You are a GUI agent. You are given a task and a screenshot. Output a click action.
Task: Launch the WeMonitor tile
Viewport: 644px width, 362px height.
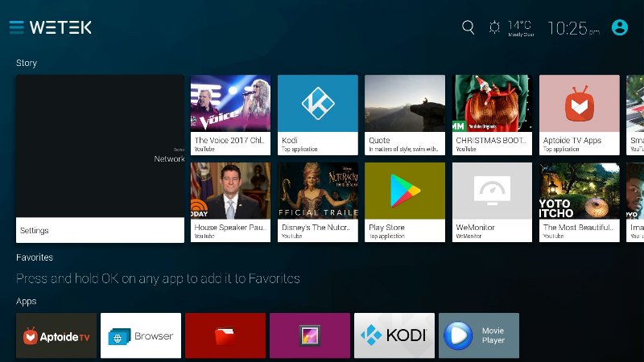coord(492,202)
